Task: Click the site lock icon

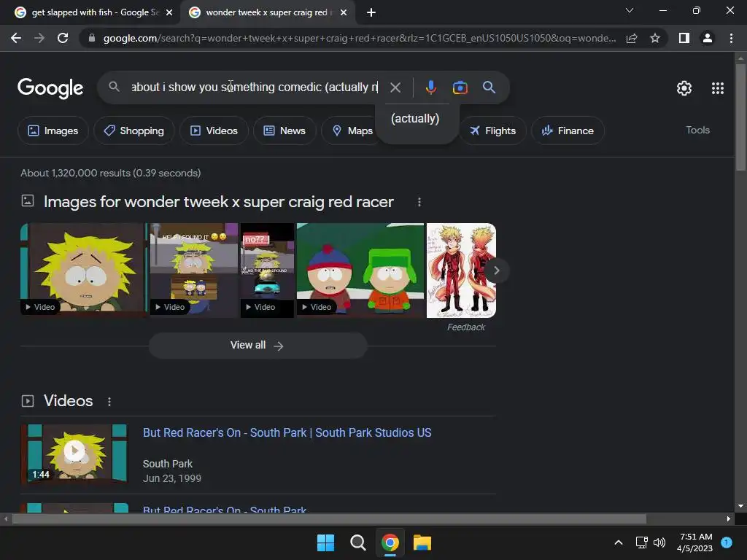Action: (x=91, y=38)
